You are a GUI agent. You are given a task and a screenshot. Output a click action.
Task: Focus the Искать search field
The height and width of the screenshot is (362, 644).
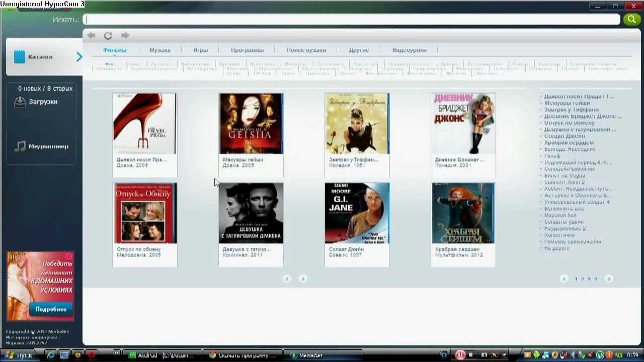(352, 19)
